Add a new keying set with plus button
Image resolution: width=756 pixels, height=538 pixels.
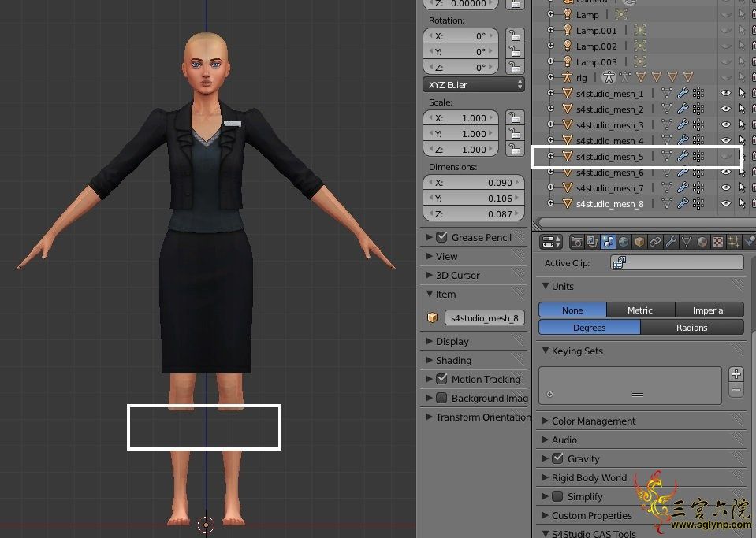click(736, 373)
